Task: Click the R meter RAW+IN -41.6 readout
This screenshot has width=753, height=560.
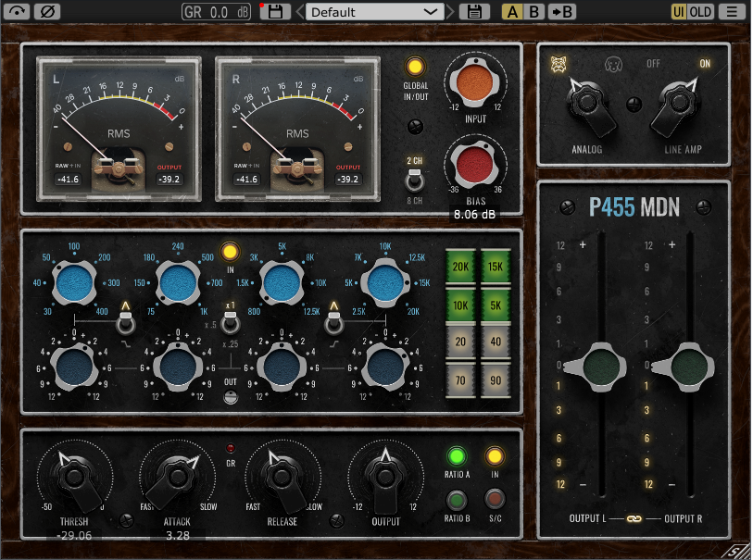Action: [x=246, y=180]
